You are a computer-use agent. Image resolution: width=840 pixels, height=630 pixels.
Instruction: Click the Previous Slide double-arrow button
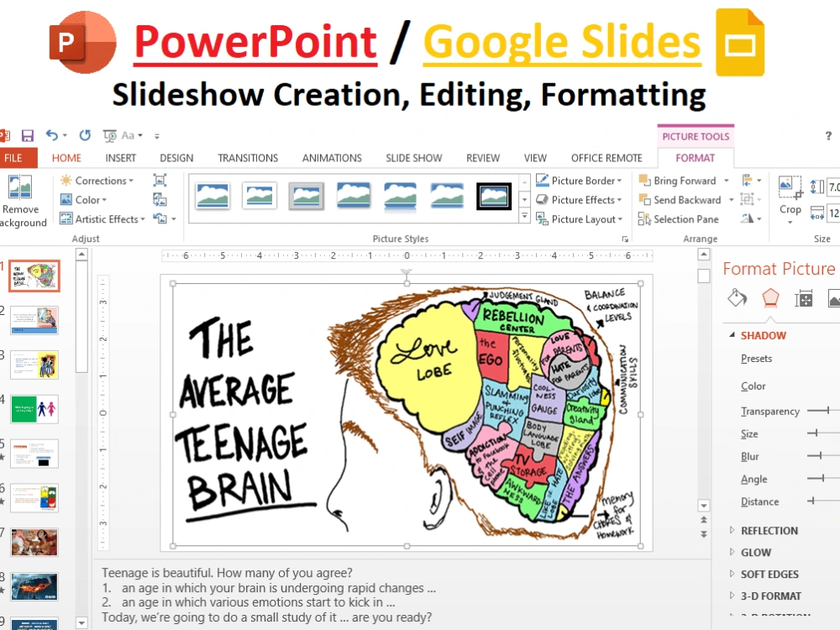(703, 520)
